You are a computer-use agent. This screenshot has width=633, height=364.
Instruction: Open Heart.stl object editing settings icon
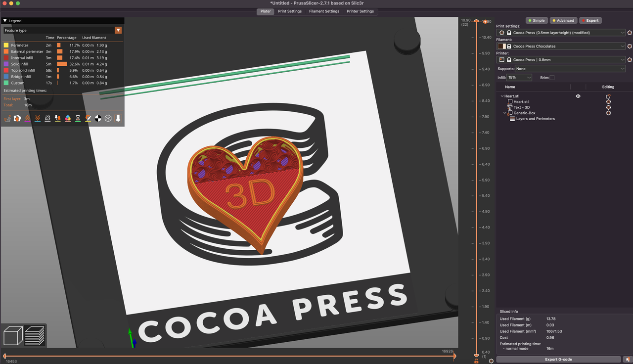[x=608, y=96]
